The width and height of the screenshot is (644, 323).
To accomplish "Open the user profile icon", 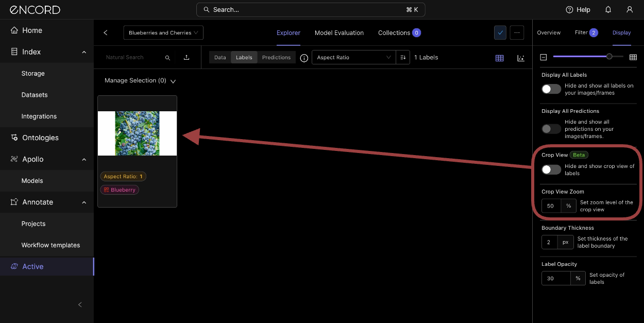I will coord(630,10).
